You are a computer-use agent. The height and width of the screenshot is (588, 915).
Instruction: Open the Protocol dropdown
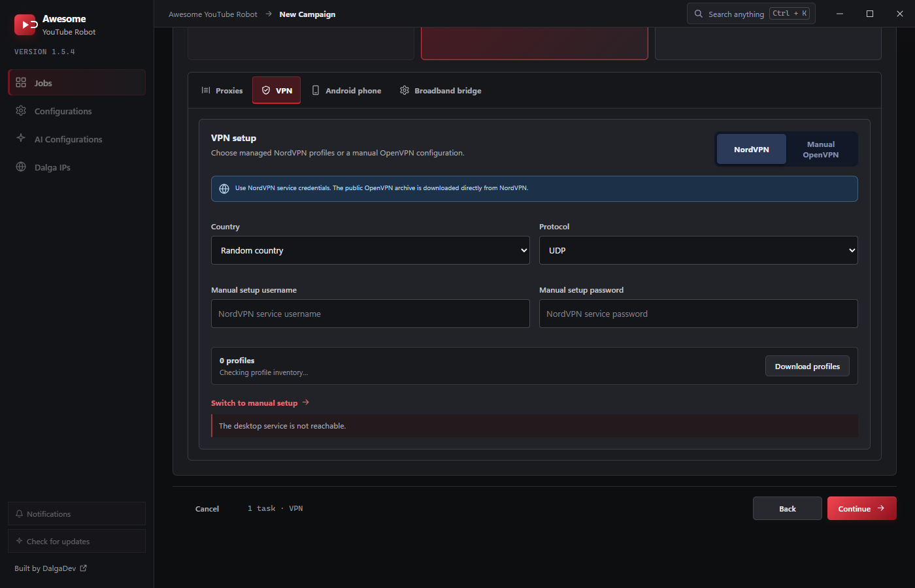[x=699, y=250]
